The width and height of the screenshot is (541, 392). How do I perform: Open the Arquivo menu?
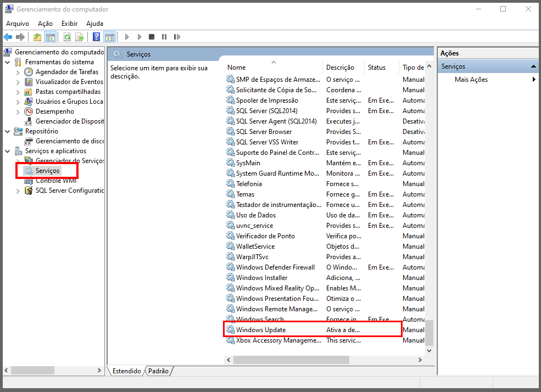(18, 24)
